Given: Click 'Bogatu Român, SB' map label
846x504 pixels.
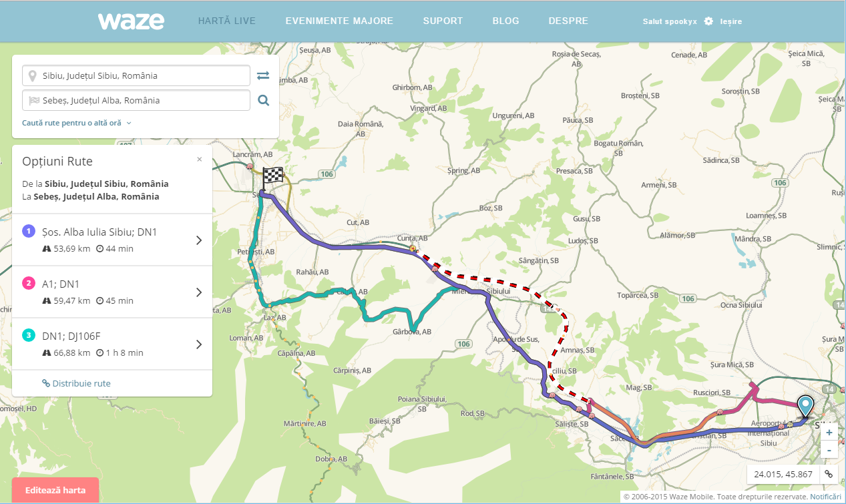Looking at the screenshot, I should click(618, 148).
